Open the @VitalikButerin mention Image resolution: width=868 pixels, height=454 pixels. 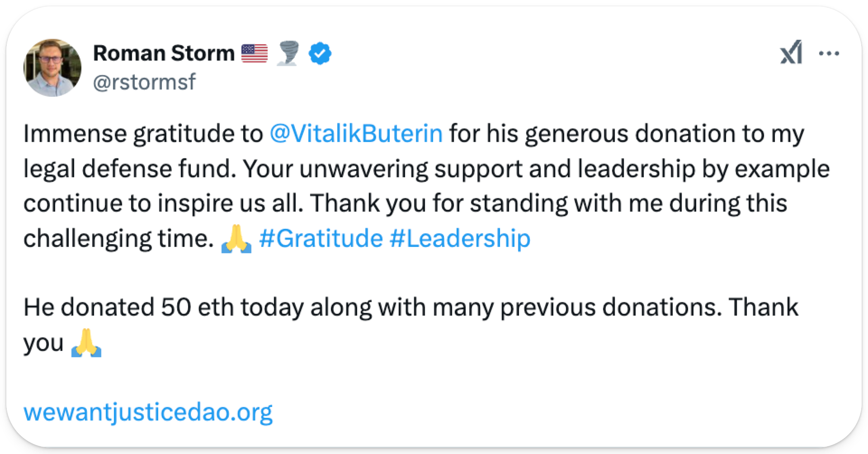(356, 133)
